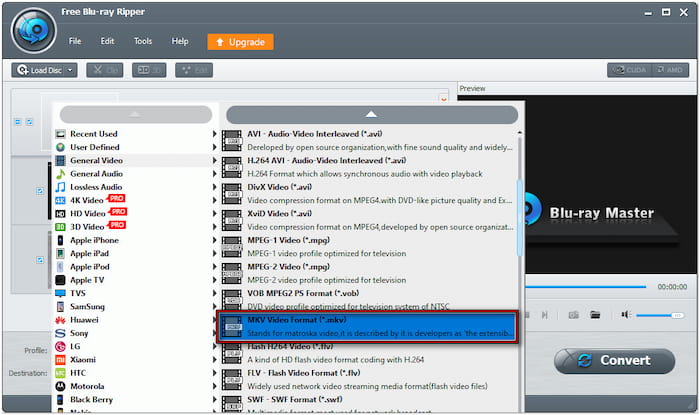Click the Edit effects toolbar button
This screenshot has width=700, height=415.
pos(194,70)
